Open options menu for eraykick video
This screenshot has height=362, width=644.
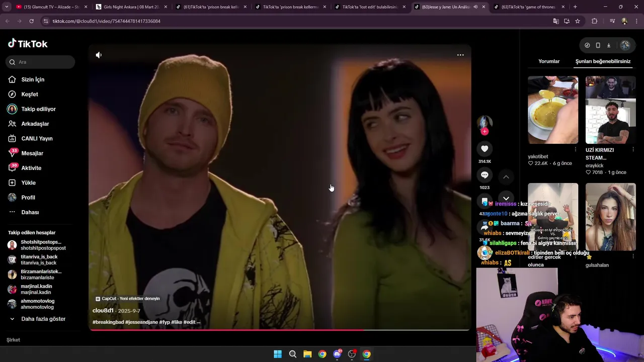[x=633, y=149]
